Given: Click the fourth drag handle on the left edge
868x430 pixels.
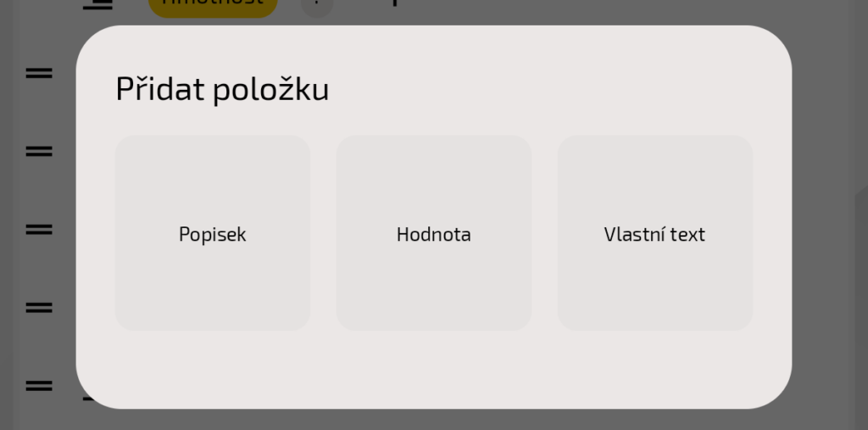Looking at the screenshot, I should tap(39, 308).
